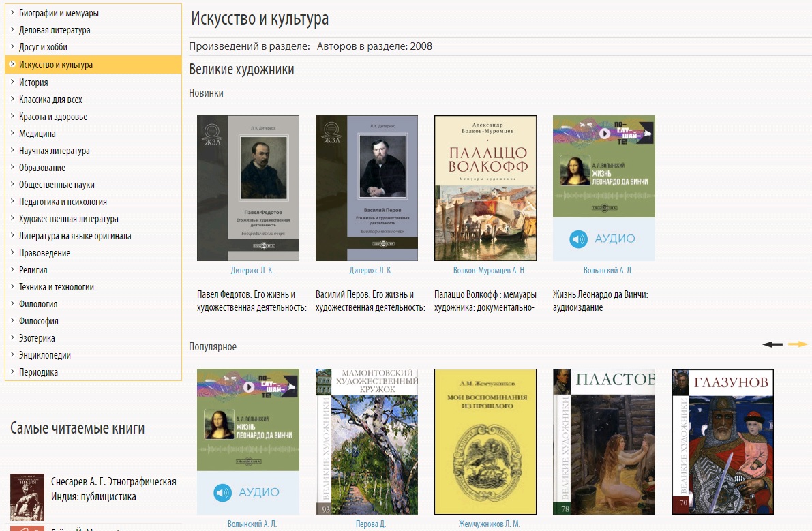
Task: Choose the Красота и здоровье category
Action: [x=52, y=117]
